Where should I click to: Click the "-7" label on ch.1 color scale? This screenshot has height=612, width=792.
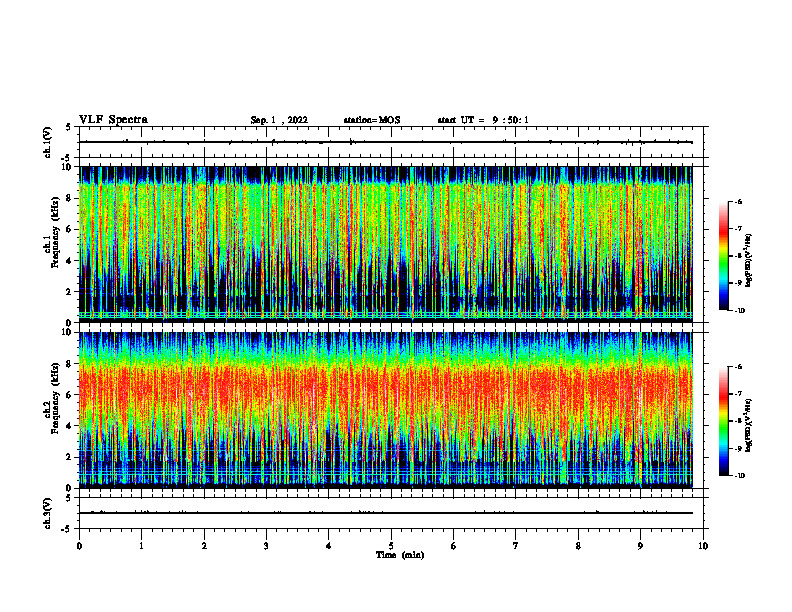pyautogui.click(x=738, y=229)
